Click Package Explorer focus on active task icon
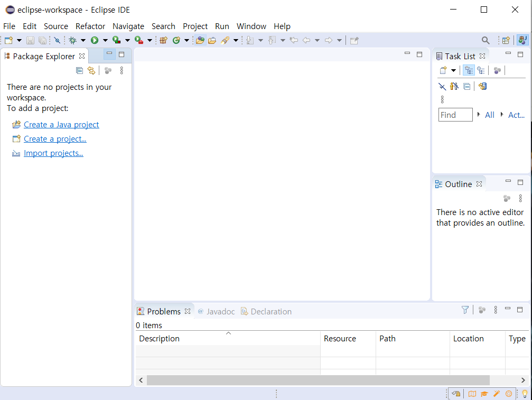Image resolution: width=532 pixels, height=400 pixels. pos(108,70)
